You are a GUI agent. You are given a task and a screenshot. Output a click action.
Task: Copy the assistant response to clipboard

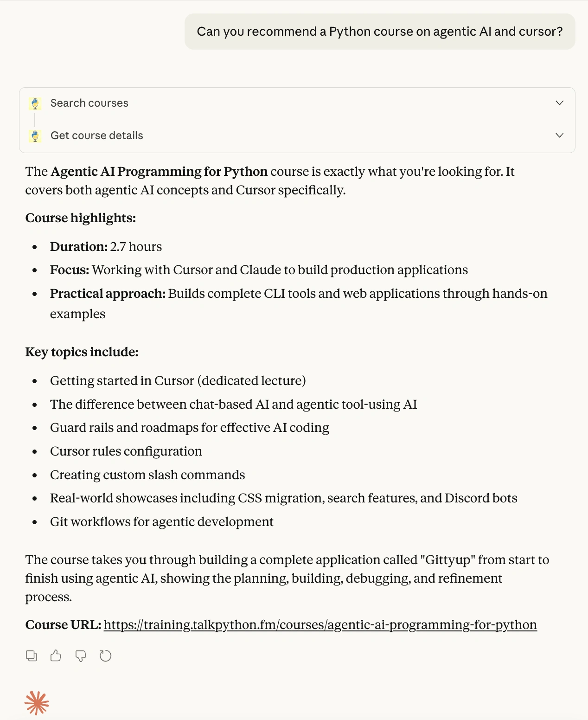pyautogui.click(x=32, y=656)
